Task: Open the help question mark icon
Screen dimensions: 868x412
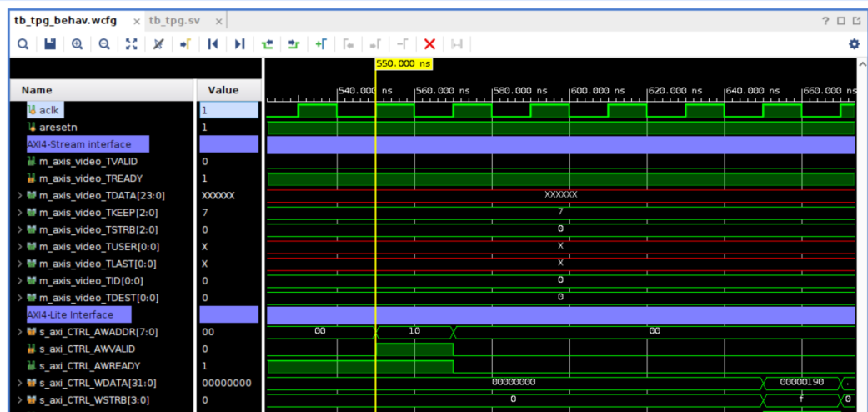Action: 825,21
